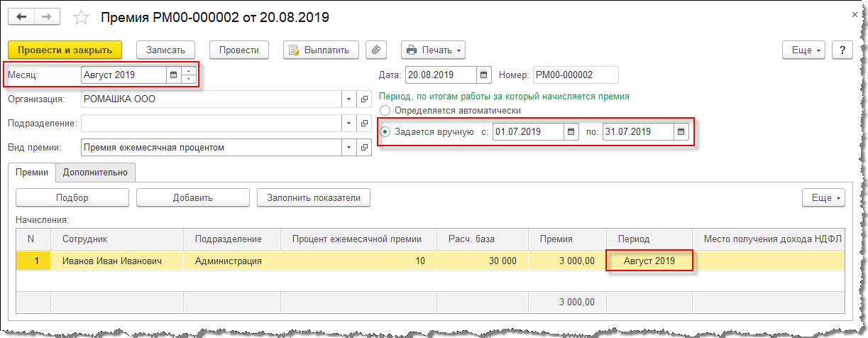
Task: Click the Период column header
Action: pyautogui.click(x=649, y=239)
